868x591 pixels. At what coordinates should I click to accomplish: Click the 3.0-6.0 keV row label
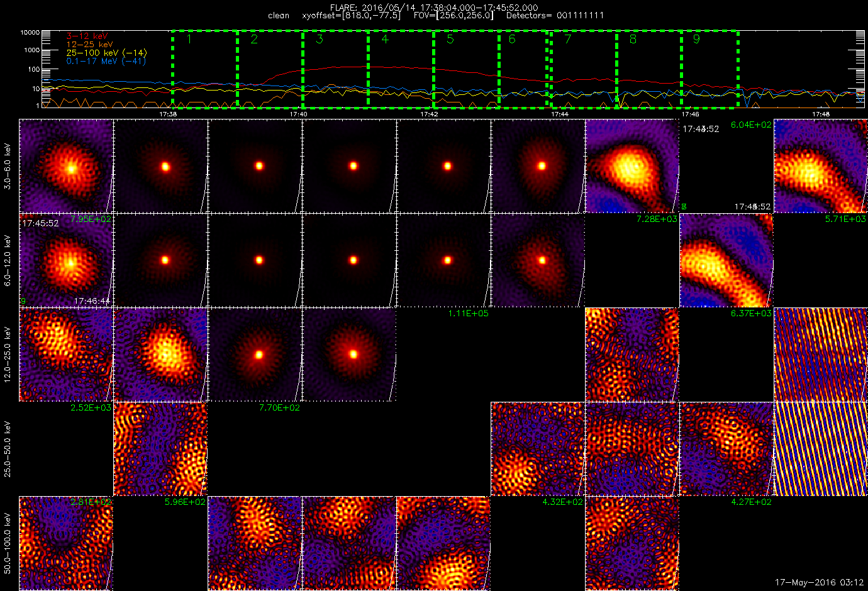click(8, 167)
